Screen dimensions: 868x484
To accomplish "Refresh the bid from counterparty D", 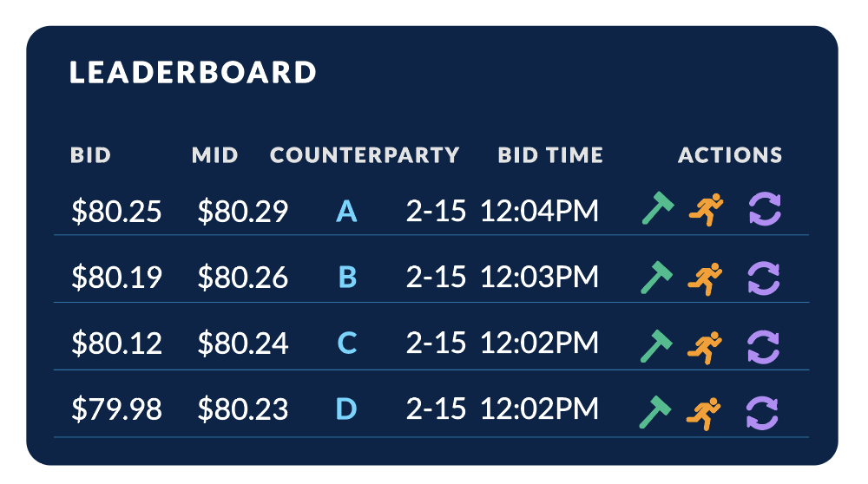I will point(762,413).
